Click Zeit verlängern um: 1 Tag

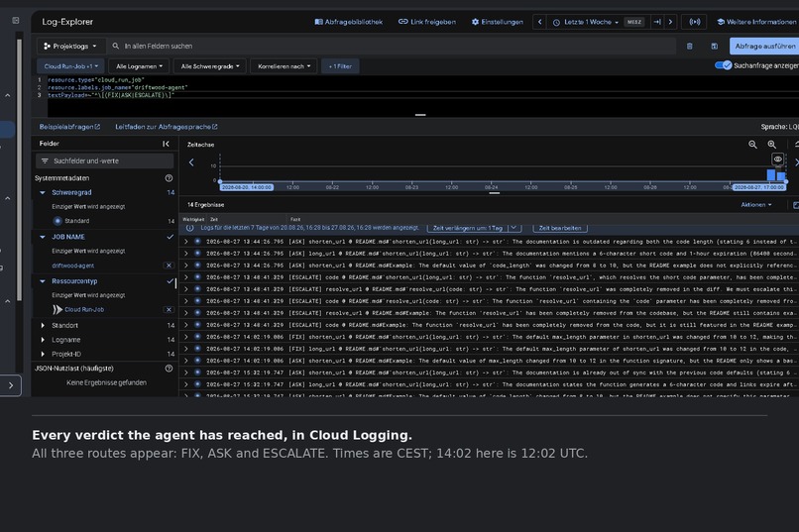[468, 228]
